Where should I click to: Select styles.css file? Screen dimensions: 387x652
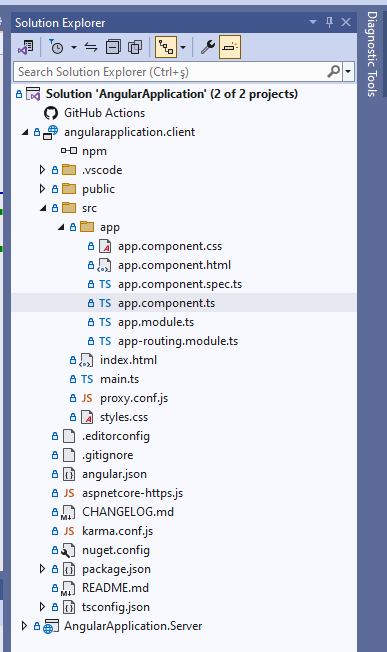point(124,417)
